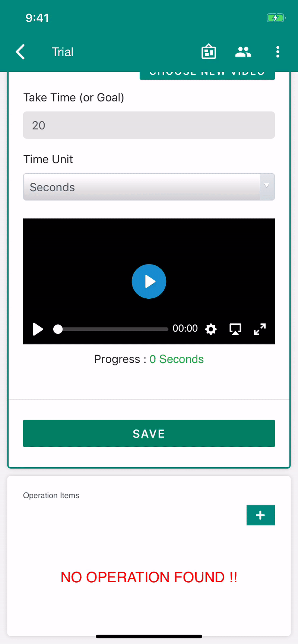Click the video progress track

point(113,329)
